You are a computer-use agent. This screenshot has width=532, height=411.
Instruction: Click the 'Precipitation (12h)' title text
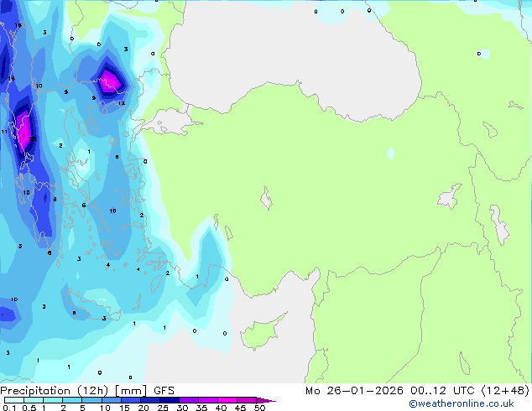[x=55, y=391]
